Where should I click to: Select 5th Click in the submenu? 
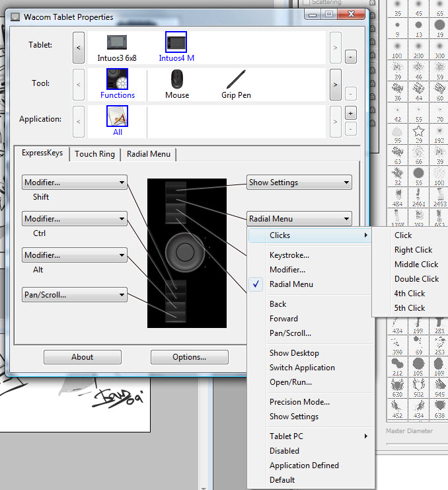coord(410,308)
